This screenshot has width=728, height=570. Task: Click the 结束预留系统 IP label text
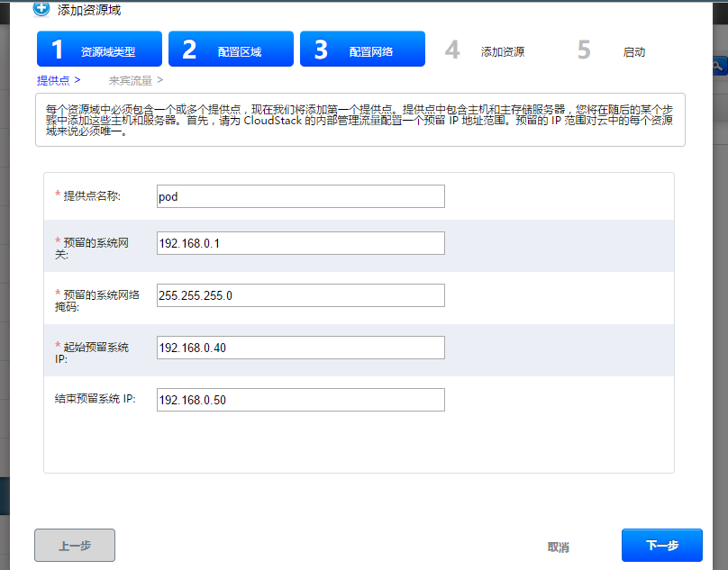click(95, 399)
